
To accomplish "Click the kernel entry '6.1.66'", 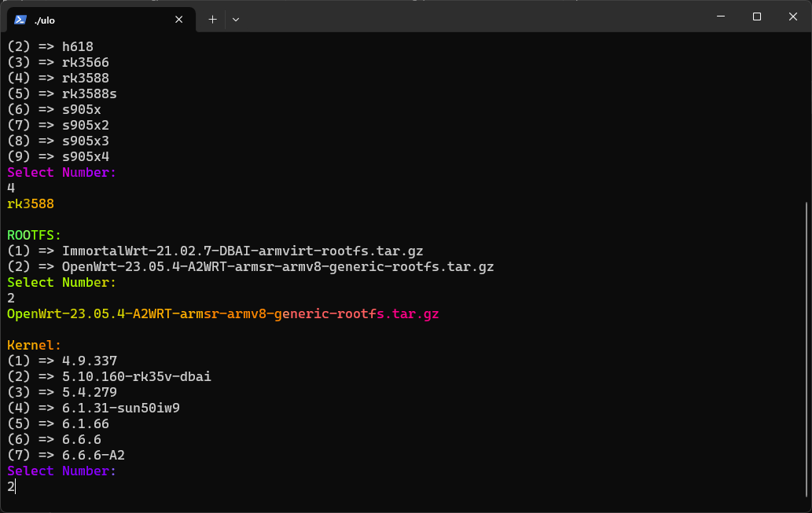I will tap(58, 424).
